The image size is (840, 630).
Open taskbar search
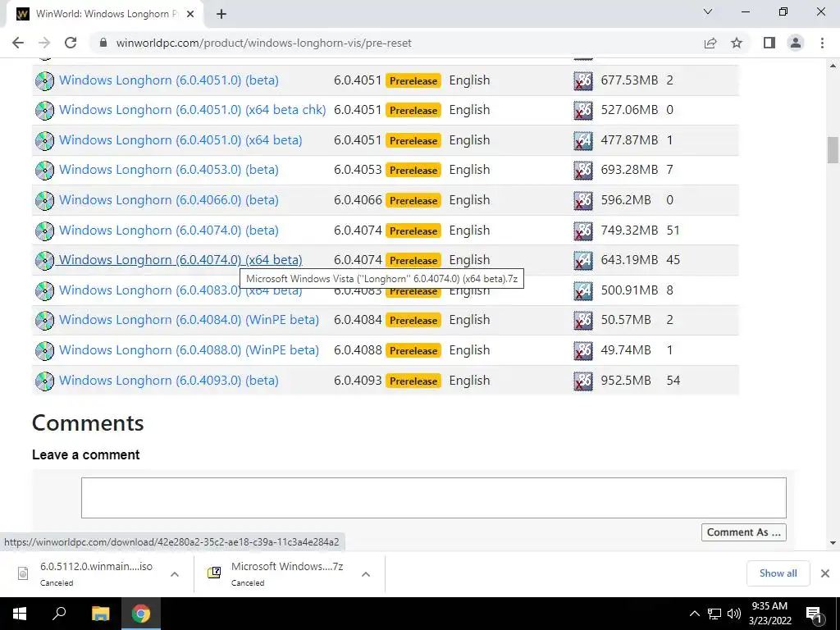point(59,614)
